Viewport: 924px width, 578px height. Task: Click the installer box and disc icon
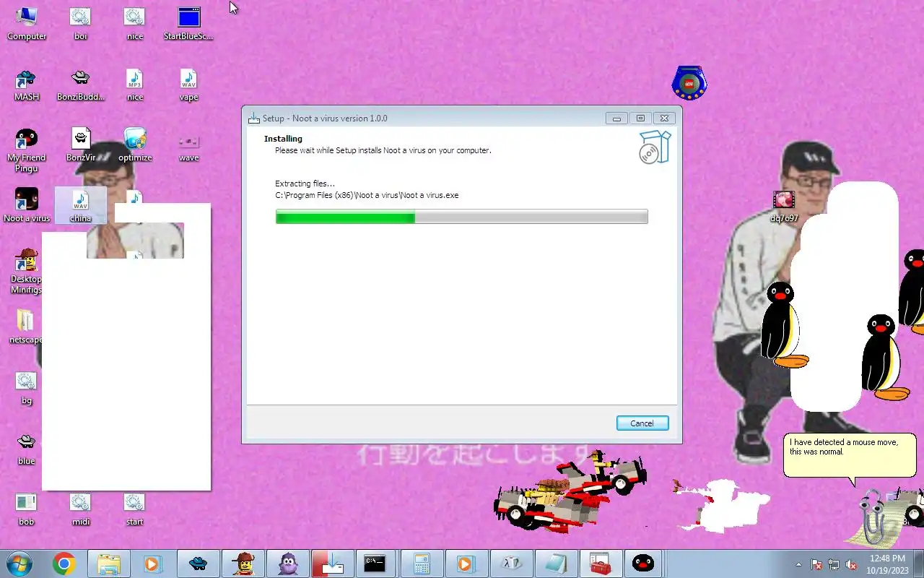[655, 147]
